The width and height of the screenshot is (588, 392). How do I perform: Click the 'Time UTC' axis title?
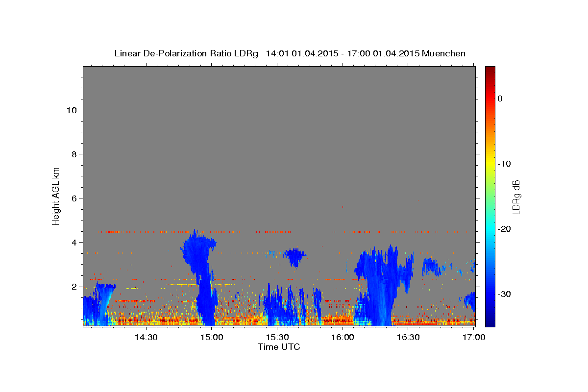[279, 347]
